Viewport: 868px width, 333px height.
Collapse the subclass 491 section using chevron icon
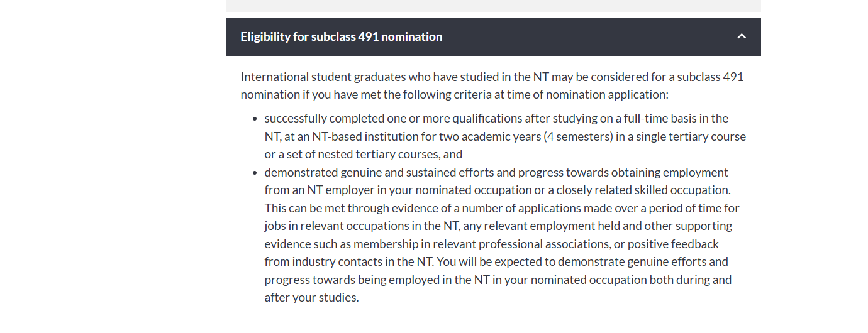pyautogui.click(x=742, y=36)
